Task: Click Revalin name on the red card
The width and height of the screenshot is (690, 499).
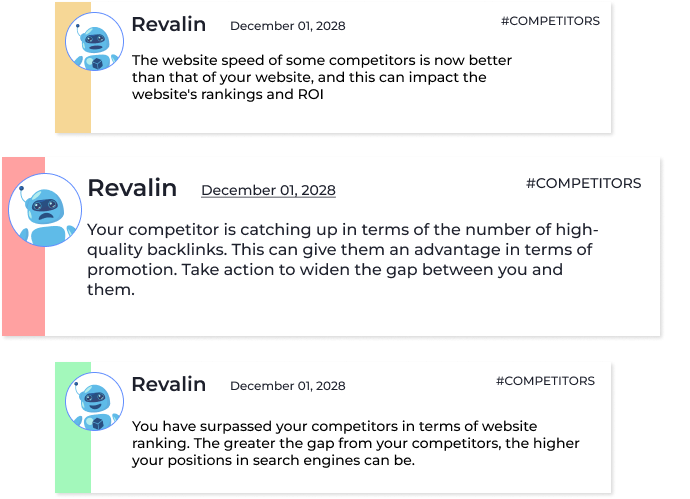Action: coord(132,188)
